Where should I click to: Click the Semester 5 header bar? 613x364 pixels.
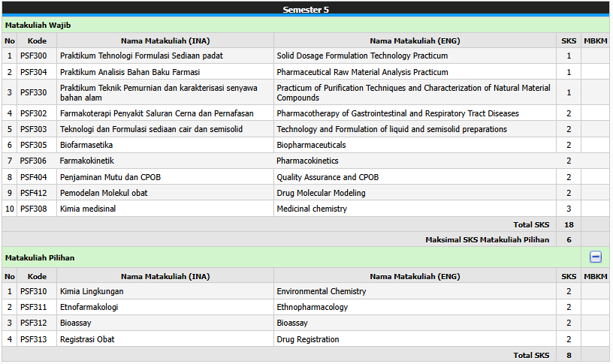click(x=306, y=9)
